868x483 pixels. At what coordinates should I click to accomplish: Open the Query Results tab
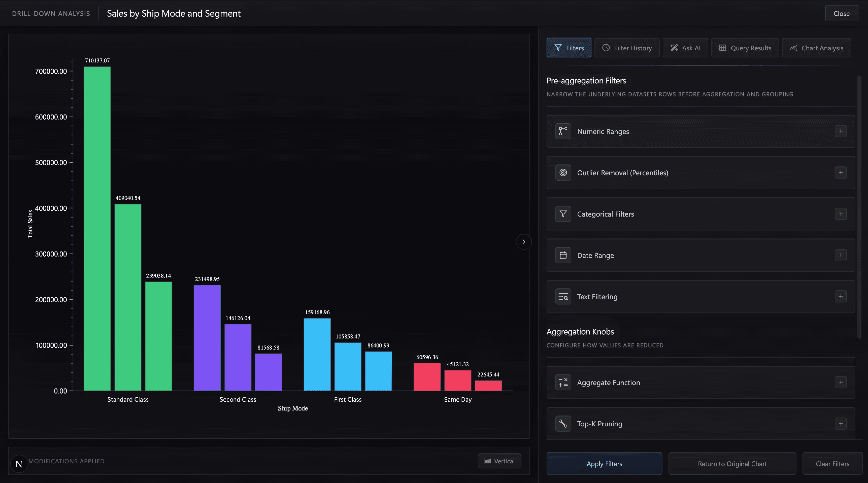pyautogui.click(x=745, y=48)
